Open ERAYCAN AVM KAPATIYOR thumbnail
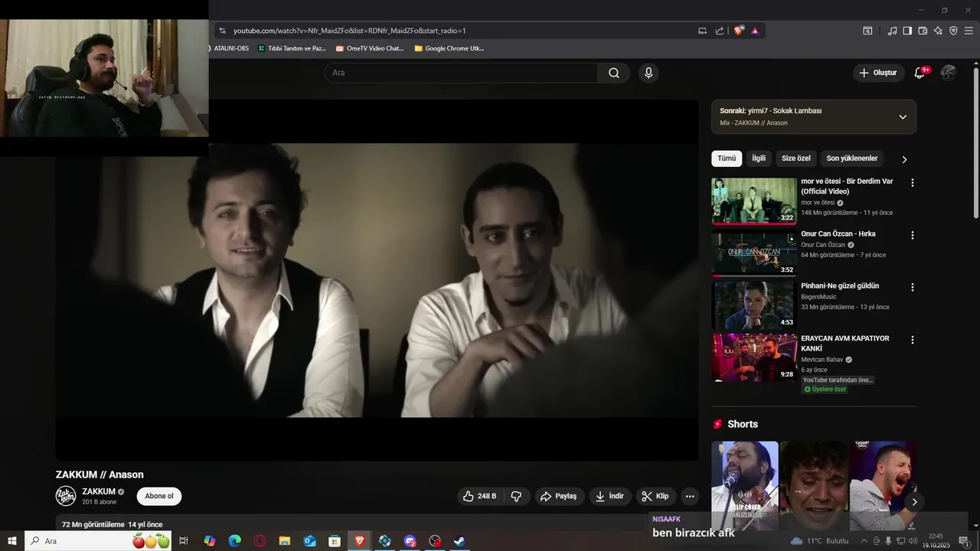Screen dimensions: 980x551 [x=754, y=357]
